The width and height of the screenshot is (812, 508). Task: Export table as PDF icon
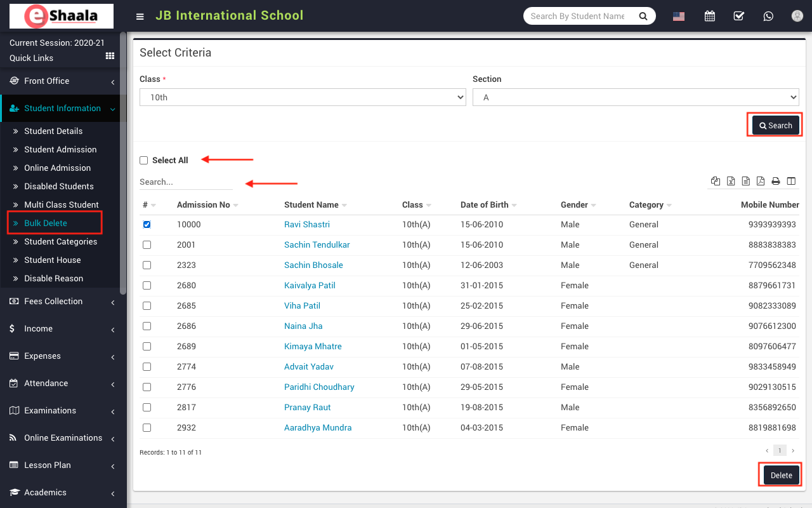pos(761,181)
